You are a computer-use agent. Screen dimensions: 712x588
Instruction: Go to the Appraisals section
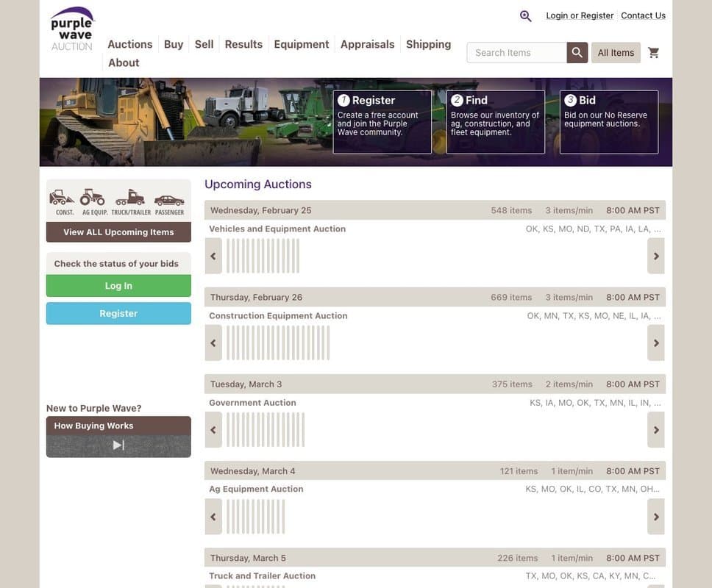point(367,43)
